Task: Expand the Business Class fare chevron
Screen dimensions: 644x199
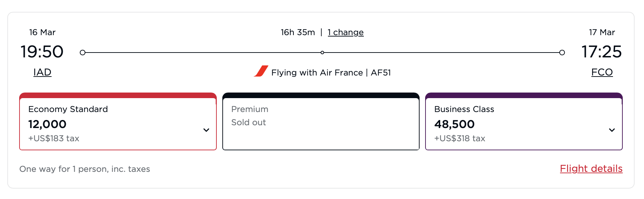Action: 612,130
